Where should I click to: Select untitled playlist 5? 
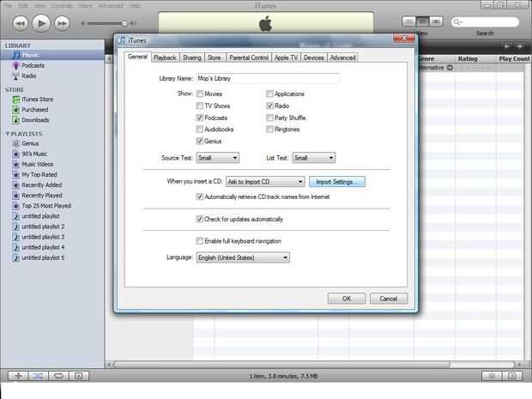pos(43,258)
